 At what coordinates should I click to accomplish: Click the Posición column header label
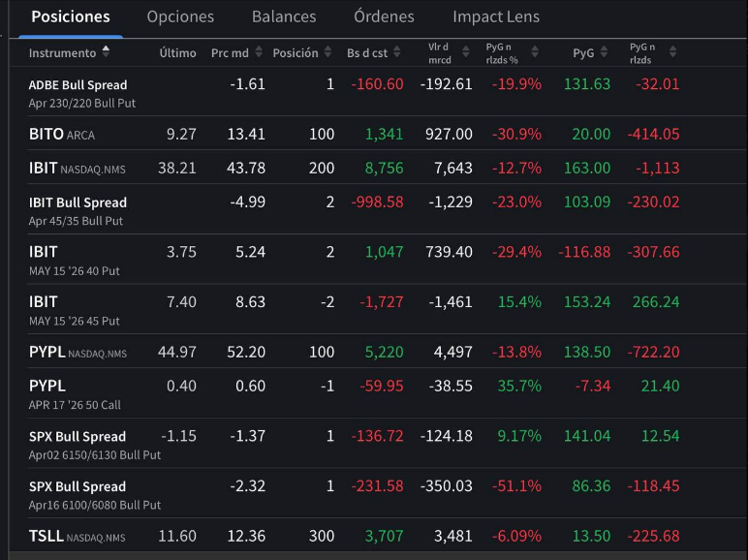[296, 53]
